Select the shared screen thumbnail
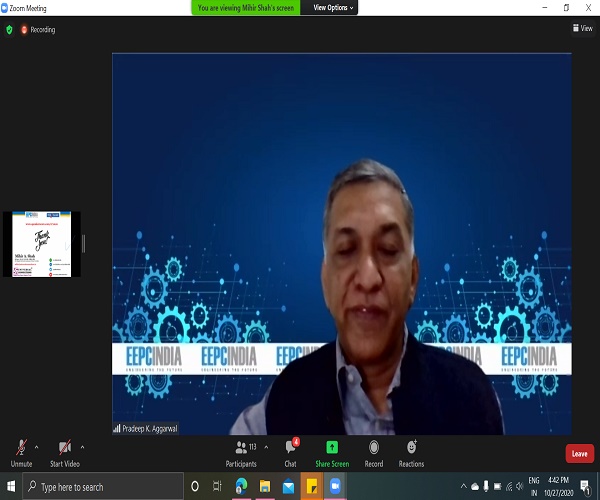Image resolution: width=600 pixels, height=500 pixels. click(42, 244)
